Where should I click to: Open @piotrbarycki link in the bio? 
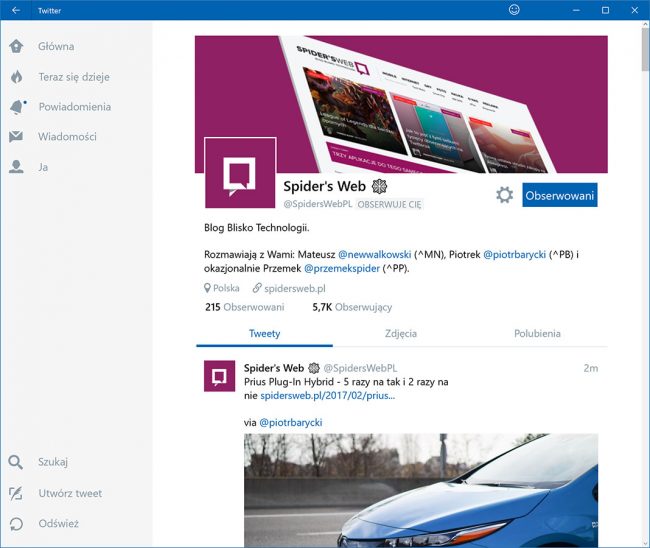pos(514,255)
